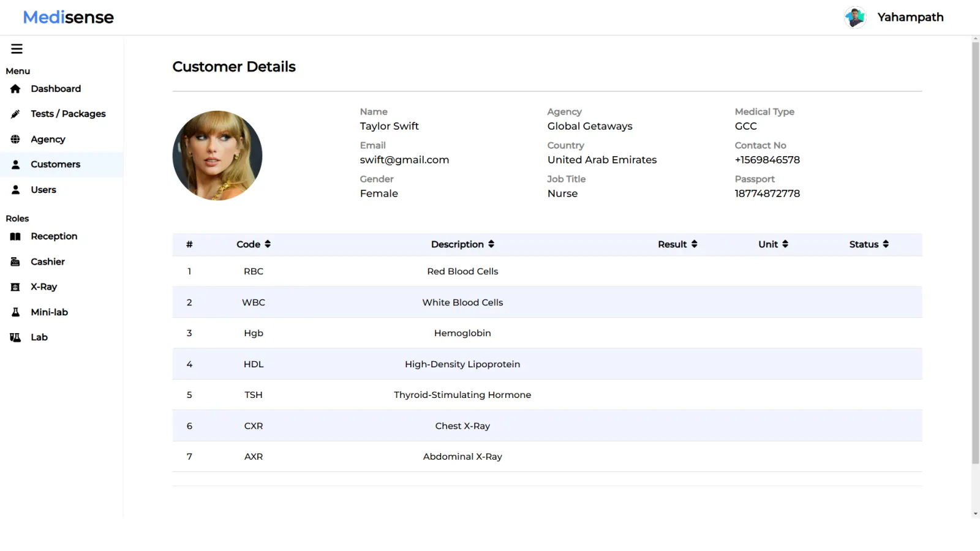Open the Mini-lab role page
Viewport: 980px width, 551px height.
click(x=61, y=312)
